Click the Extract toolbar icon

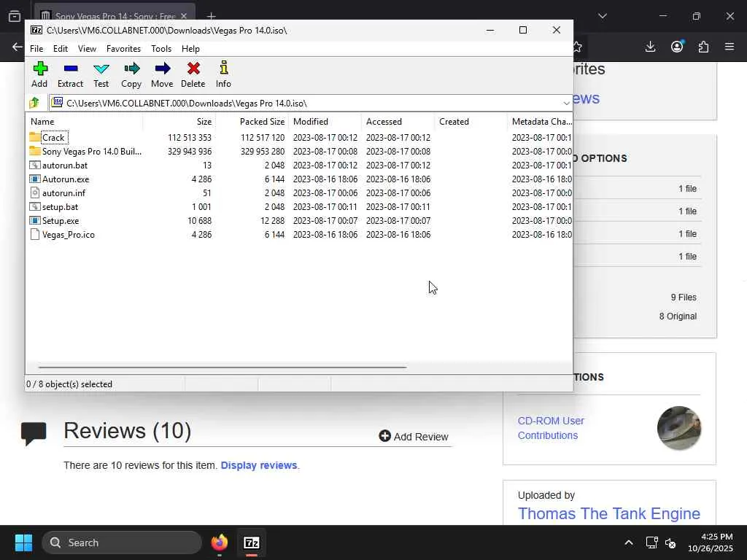(71, 69)
